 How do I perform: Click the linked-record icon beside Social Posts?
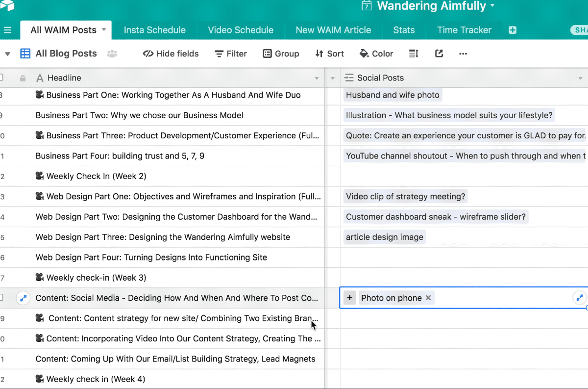pos(349,78)
